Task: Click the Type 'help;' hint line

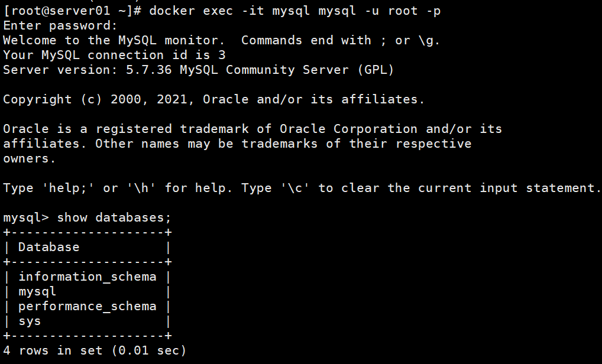Action: (302, 188)
